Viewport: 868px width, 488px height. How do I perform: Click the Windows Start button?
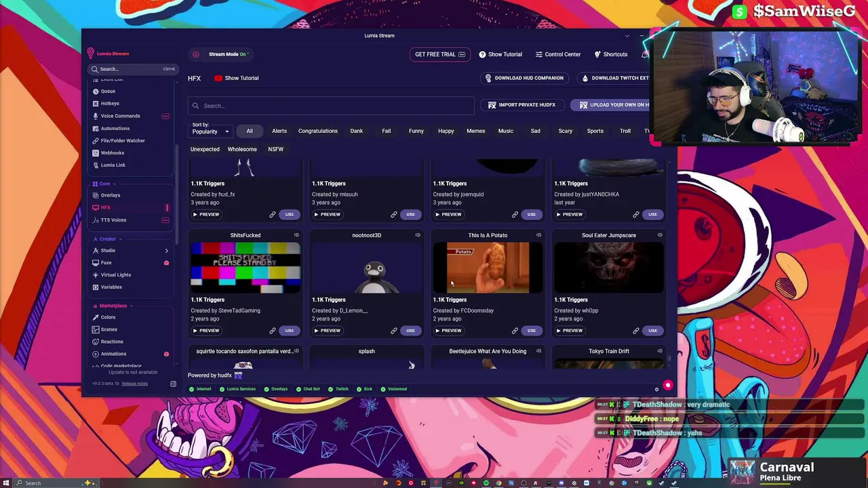6,483
